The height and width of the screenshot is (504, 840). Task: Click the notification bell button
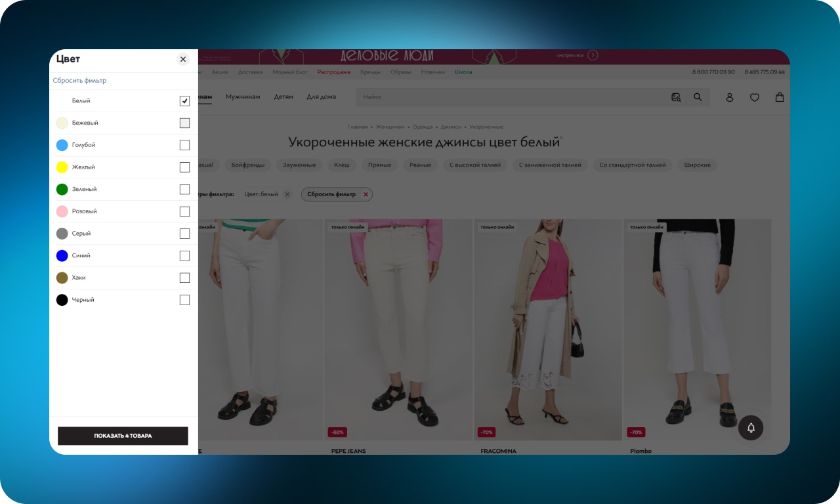tap(751, 428)
